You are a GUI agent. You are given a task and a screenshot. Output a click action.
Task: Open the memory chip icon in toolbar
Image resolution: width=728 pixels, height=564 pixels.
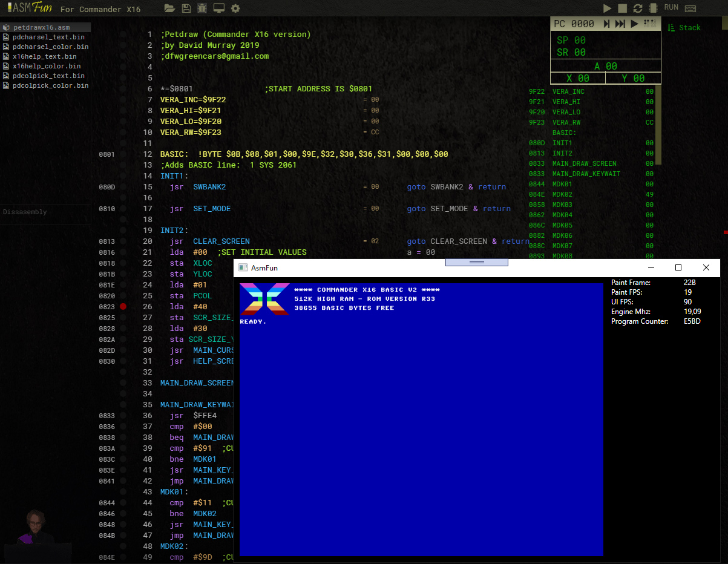[653, 8]
